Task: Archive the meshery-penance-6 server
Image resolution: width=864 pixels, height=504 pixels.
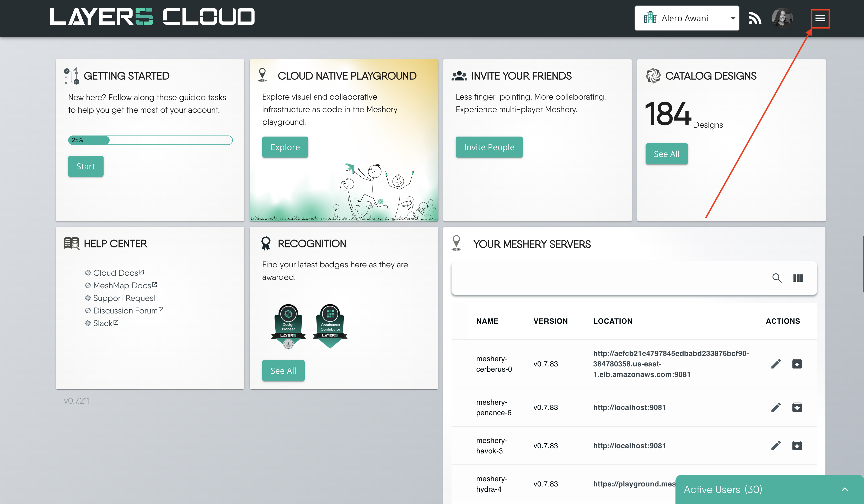Action: [797, 407]
